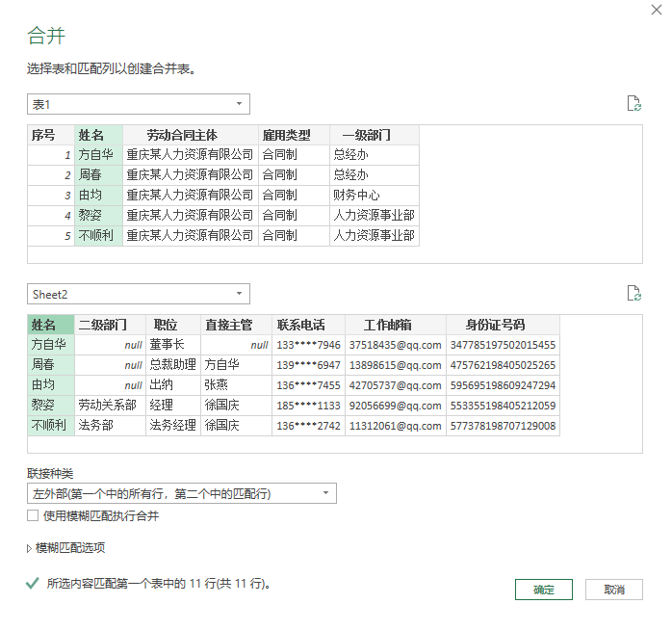Viewport: 672px width, 630px height.
Task: Click the phone 133****7946 cell
Action: pyautogui.click(x=309, y=344)
